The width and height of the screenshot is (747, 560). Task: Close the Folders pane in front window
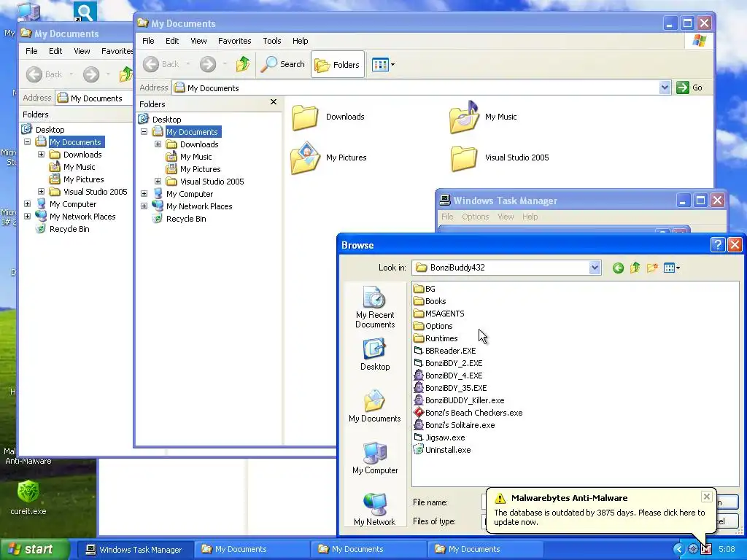[274, 102]
